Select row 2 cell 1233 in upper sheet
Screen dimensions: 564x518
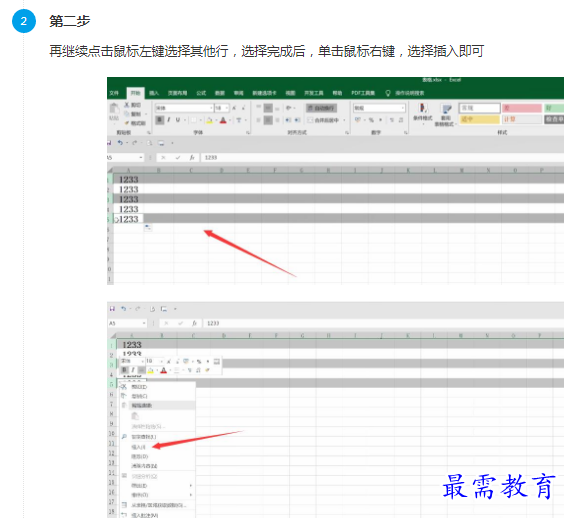point(129,189)
